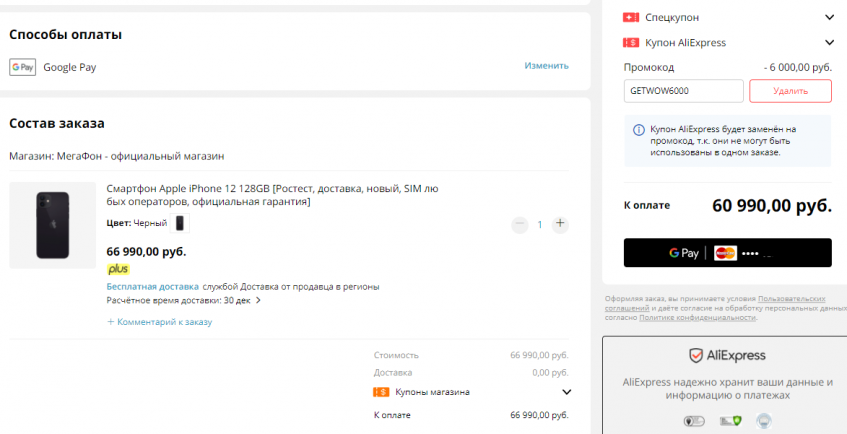Open the Бесплатная доставка link
Screen dimensions: 847x434
click(x=152, y=286)
